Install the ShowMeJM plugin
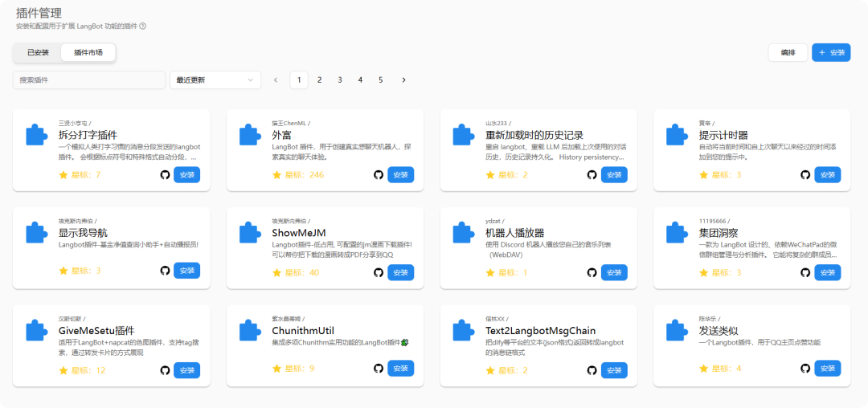The height and width of the screenshot is (408, 868). click(x=401, y=272)
